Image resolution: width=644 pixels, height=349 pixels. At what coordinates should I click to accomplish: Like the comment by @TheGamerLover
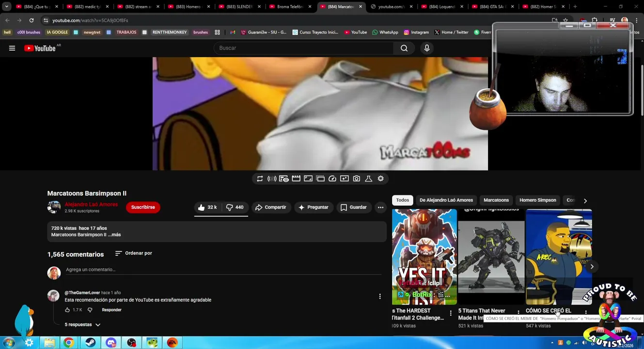67,310
